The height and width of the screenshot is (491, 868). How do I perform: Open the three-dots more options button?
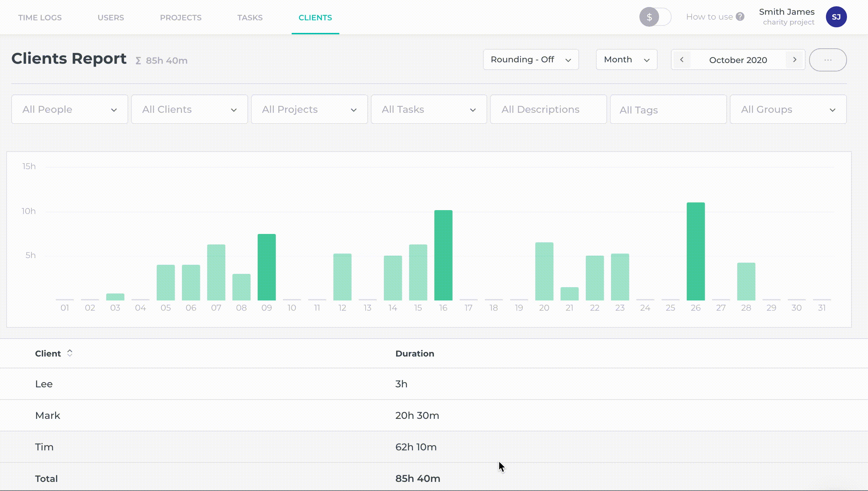[828, 60]
